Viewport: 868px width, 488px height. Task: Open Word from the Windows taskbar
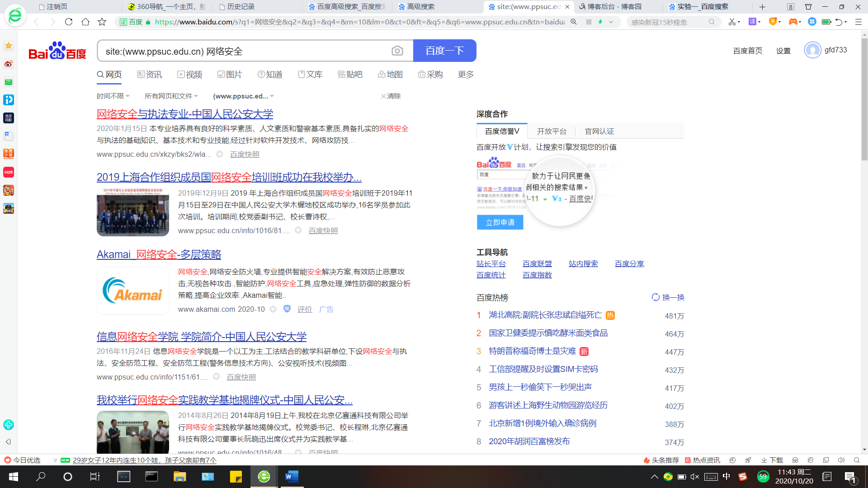tap(292, 477)
